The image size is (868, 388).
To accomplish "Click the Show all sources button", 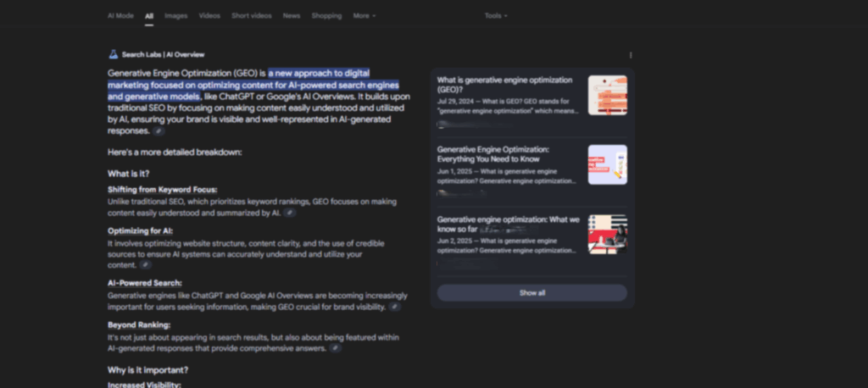I will (532, 293).
